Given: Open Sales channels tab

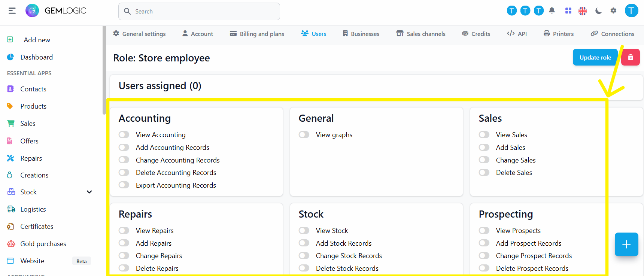Looking at the screenshot, I should pos(421,34).
